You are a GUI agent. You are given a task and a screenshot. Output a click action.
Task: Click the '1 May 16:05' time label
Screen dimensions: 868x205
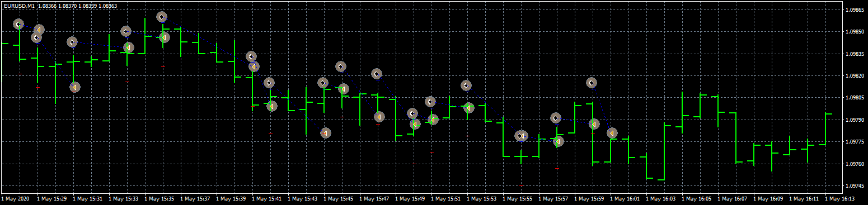[x=697, y=199]
